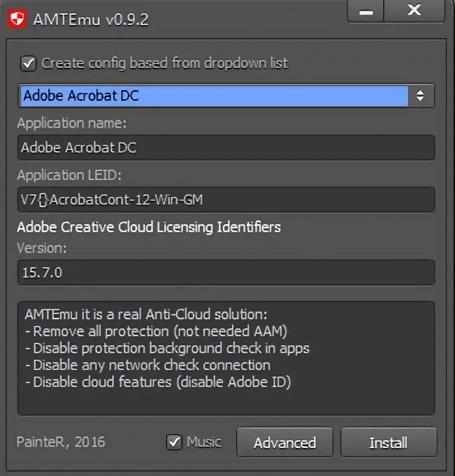Close the AMTEmu v0.9.2 window
This screenshot has width=455, height=476.
click(x=414, y=11)
